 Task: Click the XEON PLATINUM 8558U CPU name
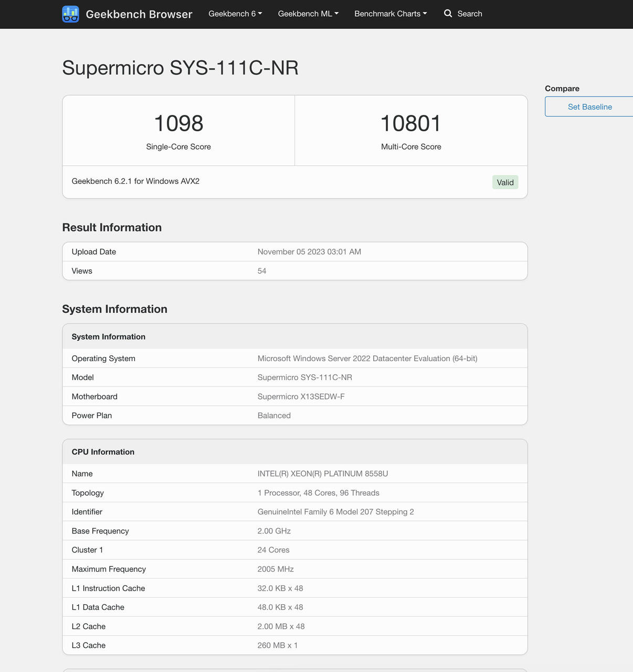(x=323, y=474)
